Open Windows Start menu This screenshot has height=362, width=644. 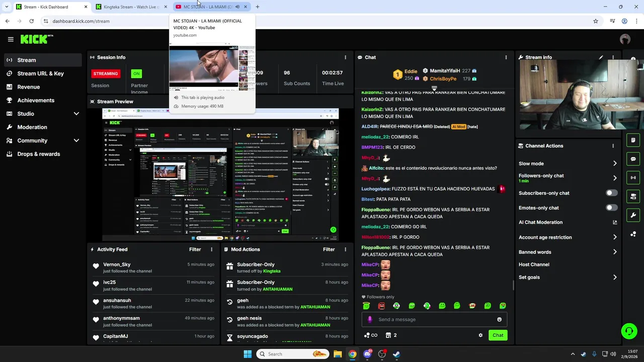(x=248, y=354)
